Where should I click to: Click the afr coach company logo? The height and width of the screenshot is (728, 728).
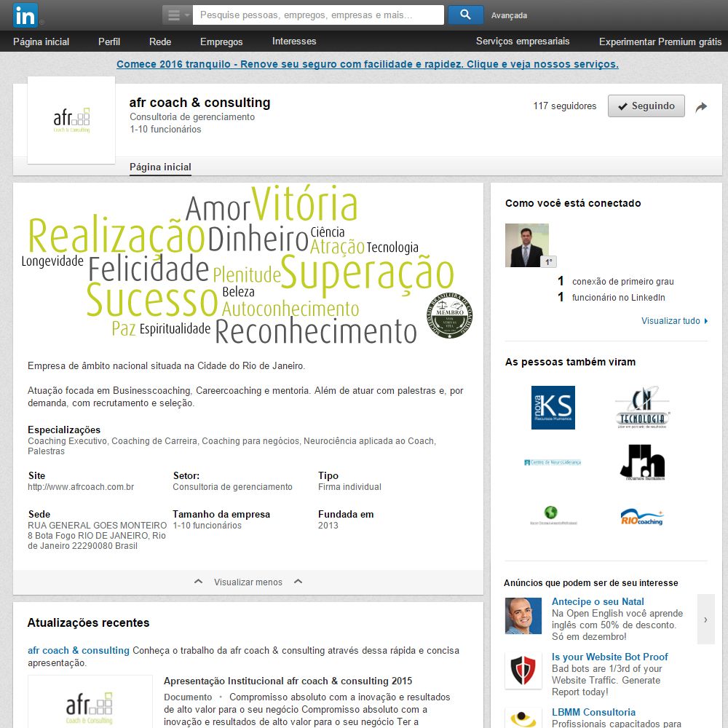click(71, 120)
